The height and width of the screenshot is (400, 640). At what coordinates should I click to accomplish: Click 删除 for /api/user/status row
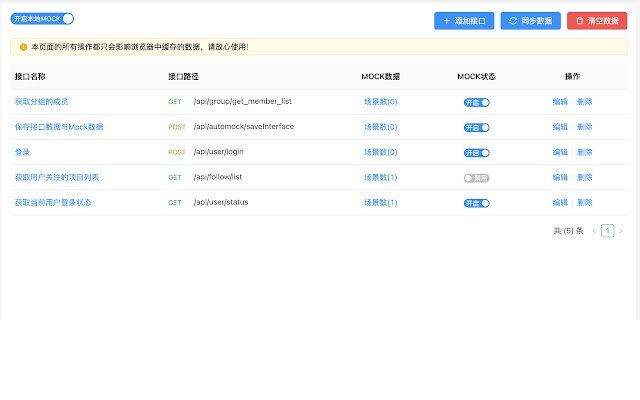(584, 202)
